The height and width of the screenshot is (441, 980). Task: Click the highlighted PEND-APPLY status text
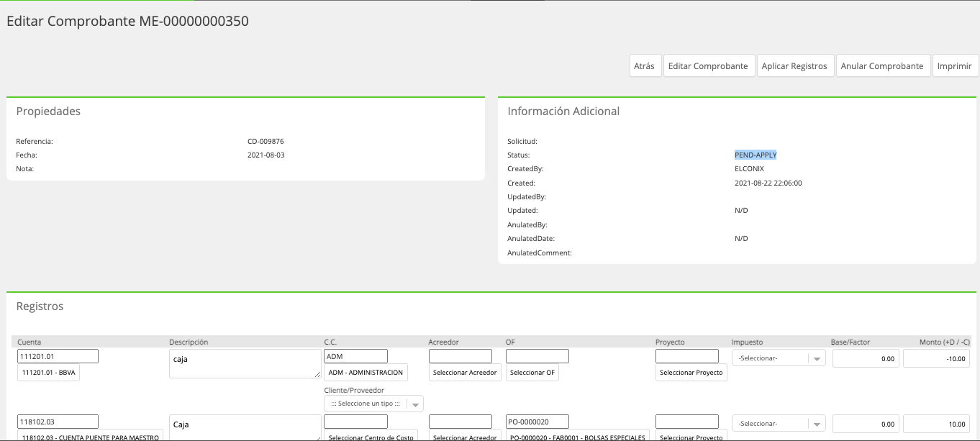tap(756, 155)
